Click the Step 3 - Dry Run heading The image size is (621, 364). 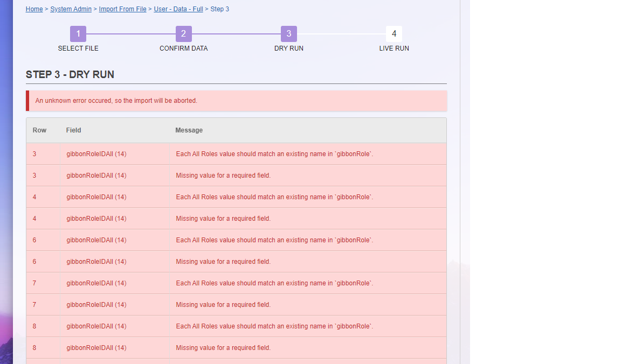(x=70, y=74)
